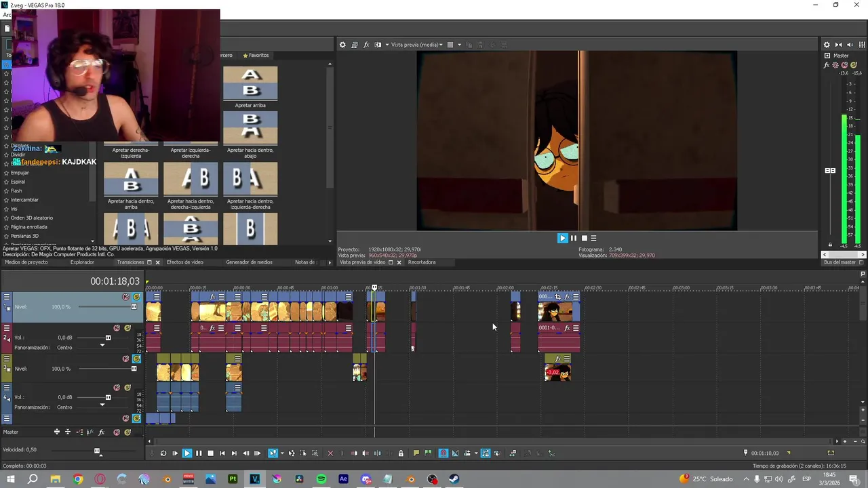Solo the Master bus output
Screen dimensions: 868x488
854,65
